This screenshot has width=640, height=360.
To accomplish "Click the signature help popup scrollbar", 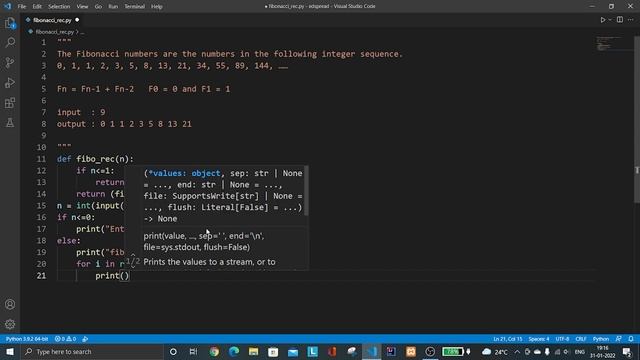I will 307,191.
